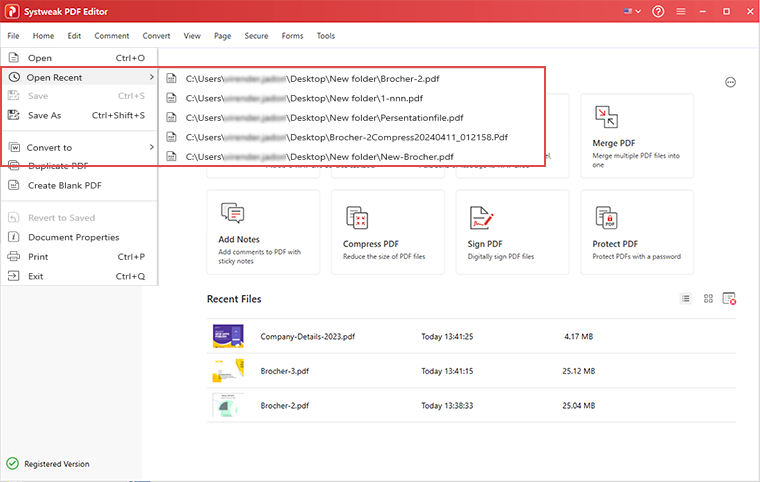760x482 pixels.
Task: Click the Registered Version checkmark icon
Action: pos(12,464)
